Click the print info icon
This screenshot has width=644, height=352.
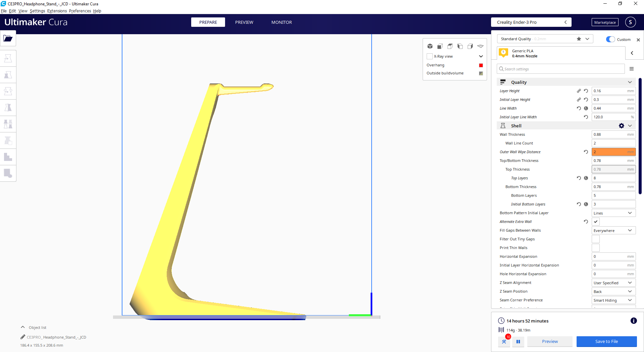pos(634,321)
